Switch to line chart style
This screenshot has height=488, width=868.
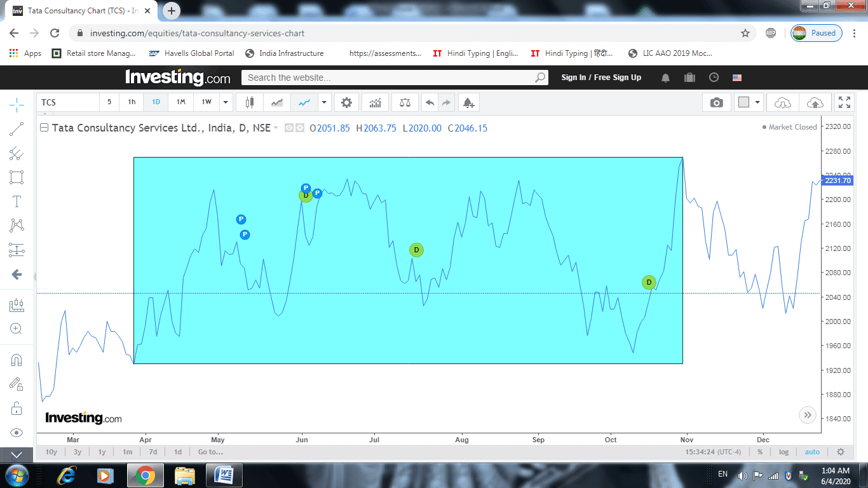coord(305,102)
